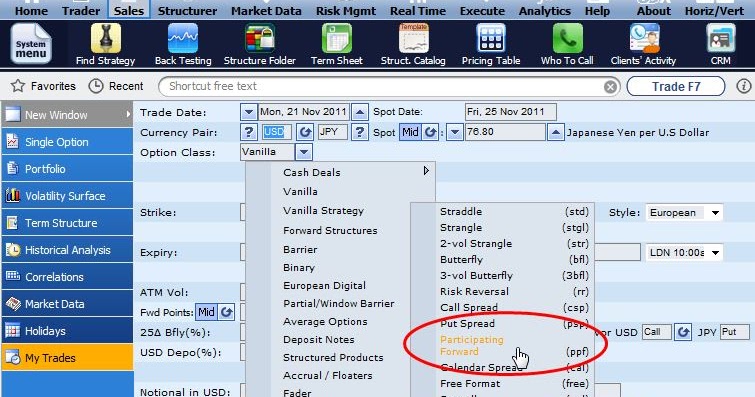Open Historical Analysis in sidebar

[x=67, y=250]
